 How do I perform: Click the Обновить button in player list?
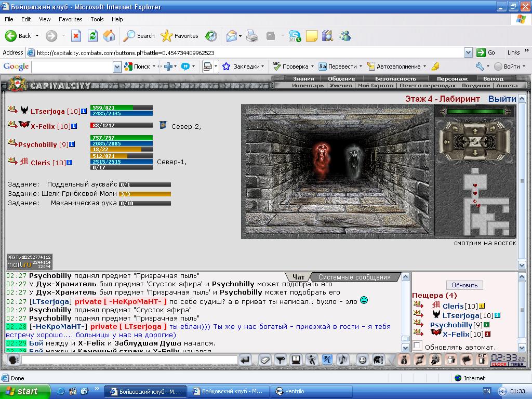(x=464, y=285)
